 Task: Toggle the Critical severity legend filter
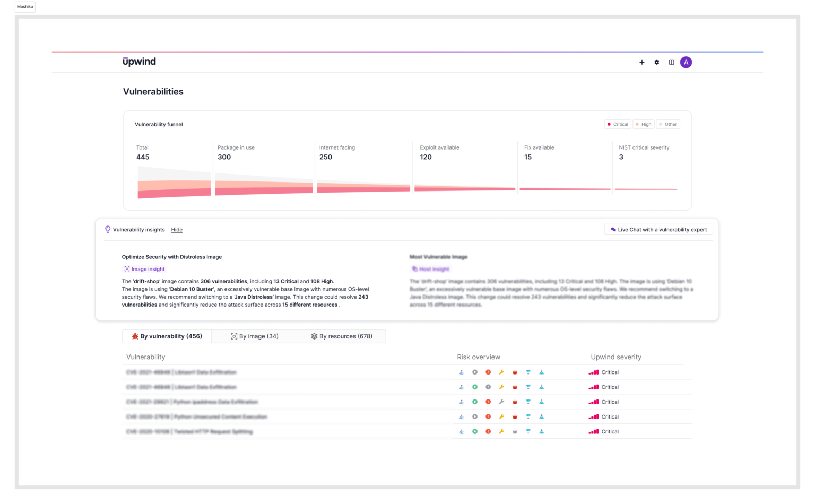point(617,125)
